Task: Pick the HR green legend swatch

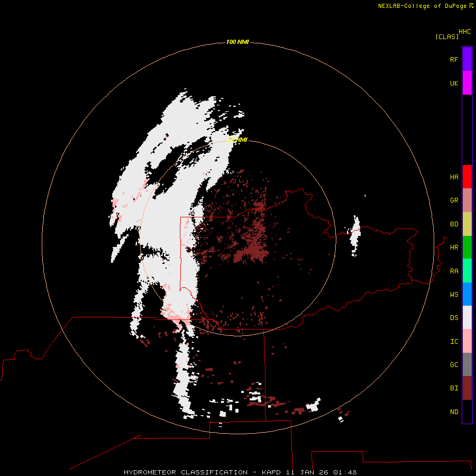Action: click(467, 248)
